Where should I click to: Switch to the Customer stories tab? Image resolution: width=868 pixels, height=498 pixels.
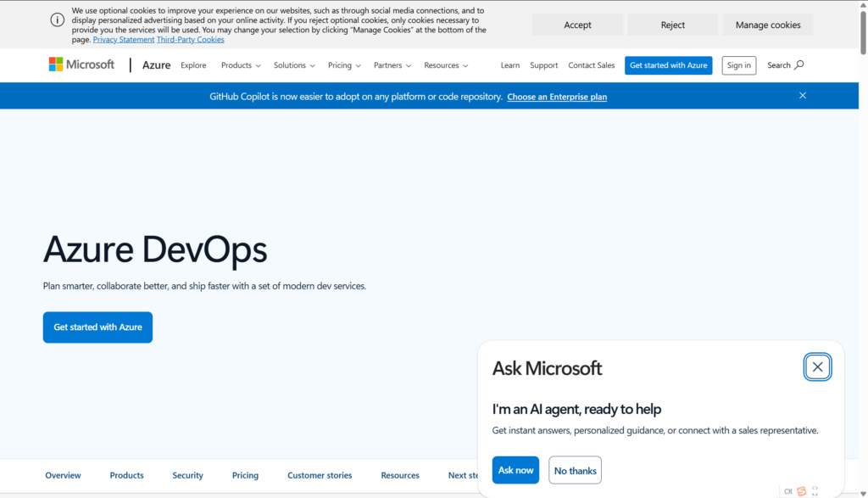(320, 475)
